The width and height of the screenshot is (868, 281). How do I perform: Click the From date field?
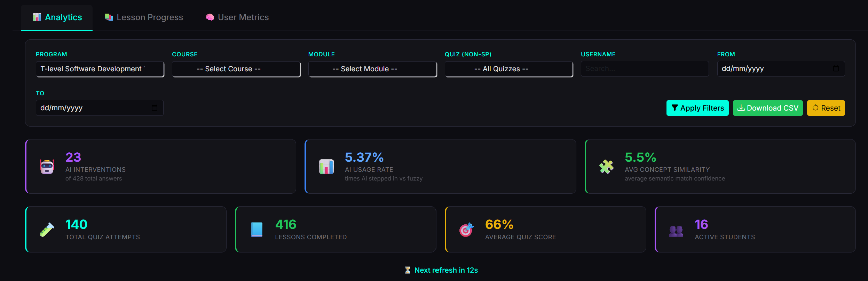(x=781, y=69)
